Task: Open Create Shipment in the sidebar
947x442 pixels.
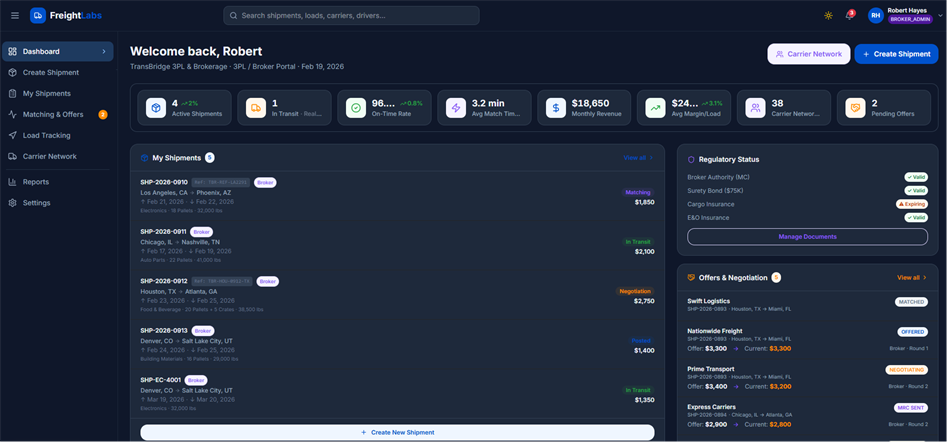Action: click(x=57, y=72)
